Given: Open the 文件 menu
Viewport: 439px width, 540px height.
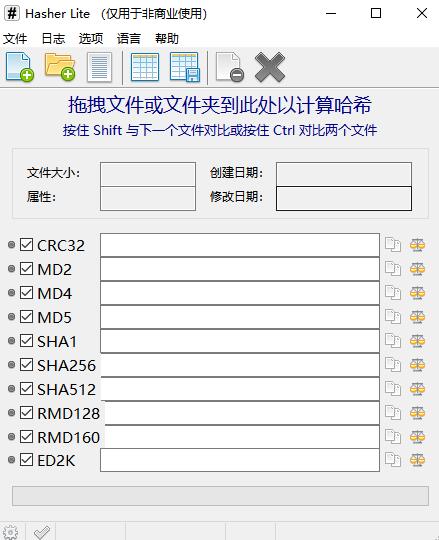Looking at the screenshot, I should click(x=15, y=39).
